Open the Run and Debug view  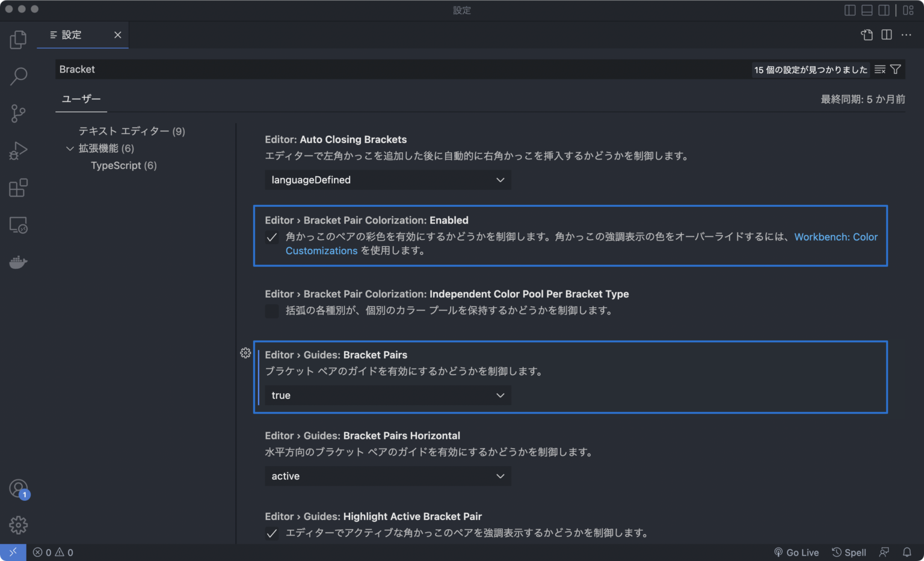tap(18, 150)
